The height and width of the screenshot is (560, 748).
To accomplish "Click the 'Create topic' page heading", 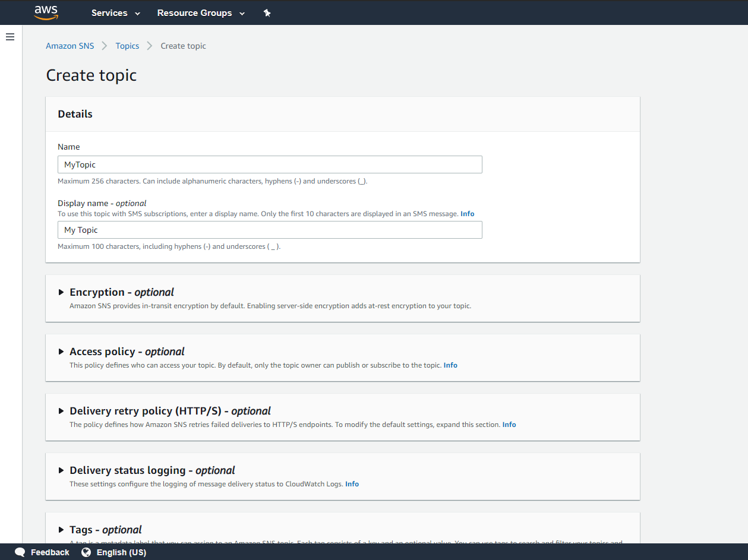I will point(91,75).
